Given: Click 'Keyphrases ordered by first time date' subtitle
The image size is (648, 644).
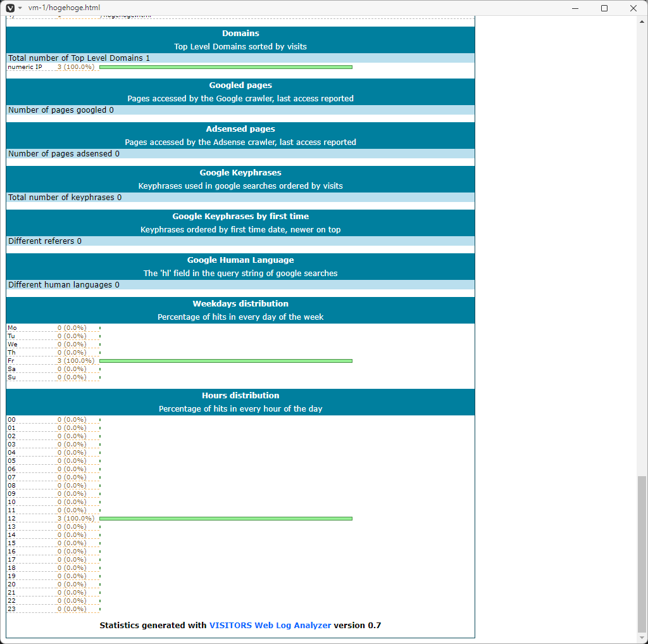Looking at the screenshot, I should [240, 229].
